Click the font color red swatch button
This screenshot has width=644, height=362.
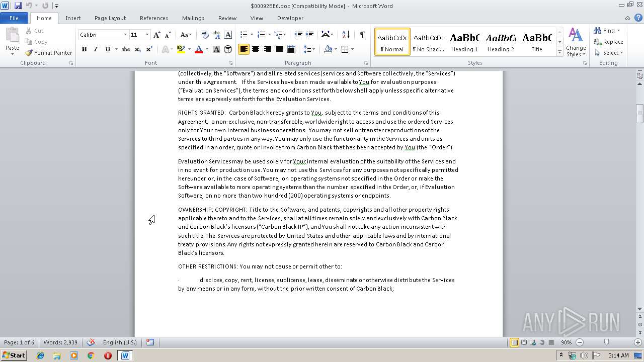click(198, 49)
